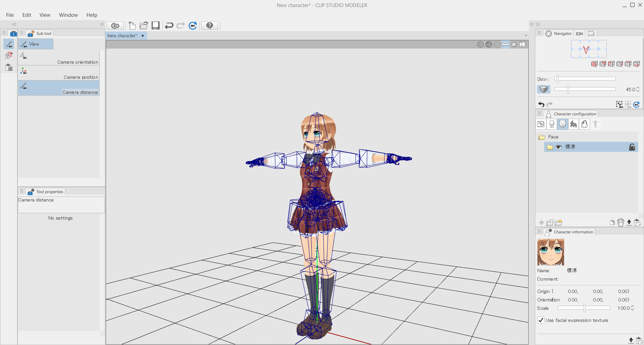This screenshot has width=644, height=345.
Task: Toggle the lock on 標準 face item
Action: [x=632, y=147]
